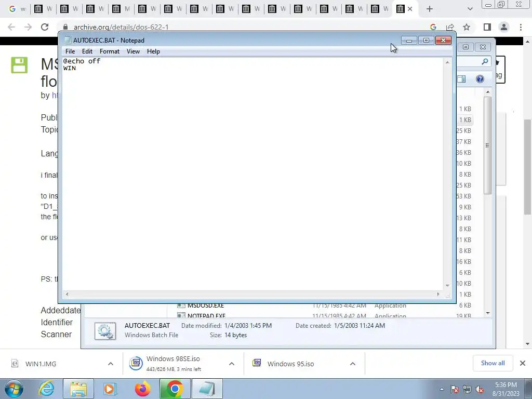Expand the Windows 95.iso download options

point(353,364)
